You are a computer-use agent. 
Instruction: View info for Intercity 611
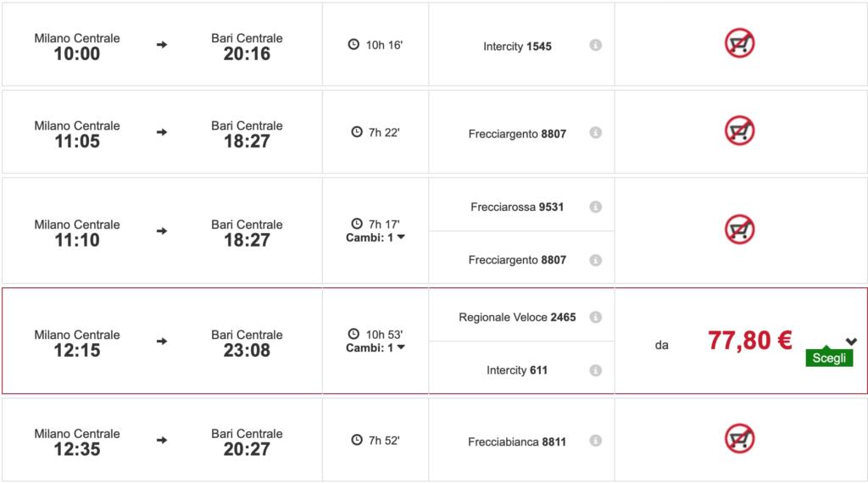(595, 370)
